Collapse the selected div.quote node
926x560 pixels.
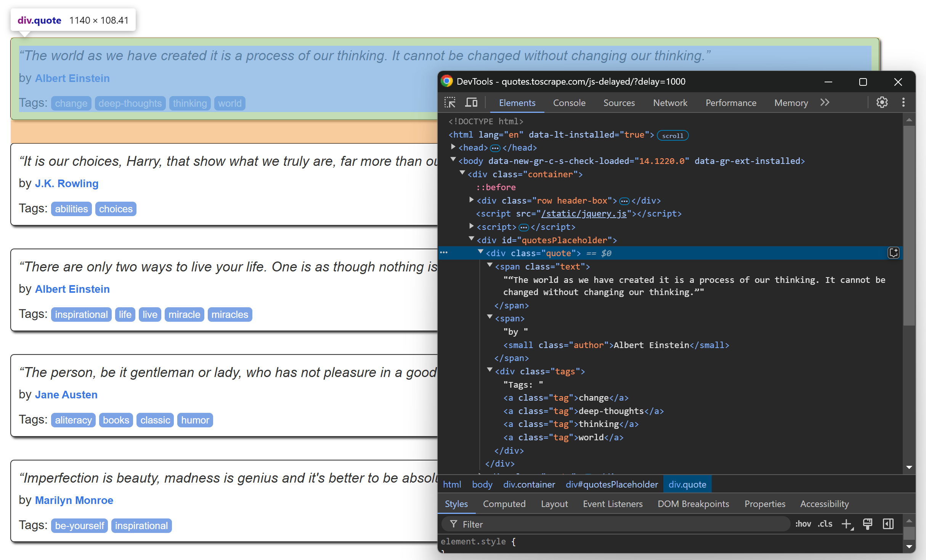coord(480,252)
